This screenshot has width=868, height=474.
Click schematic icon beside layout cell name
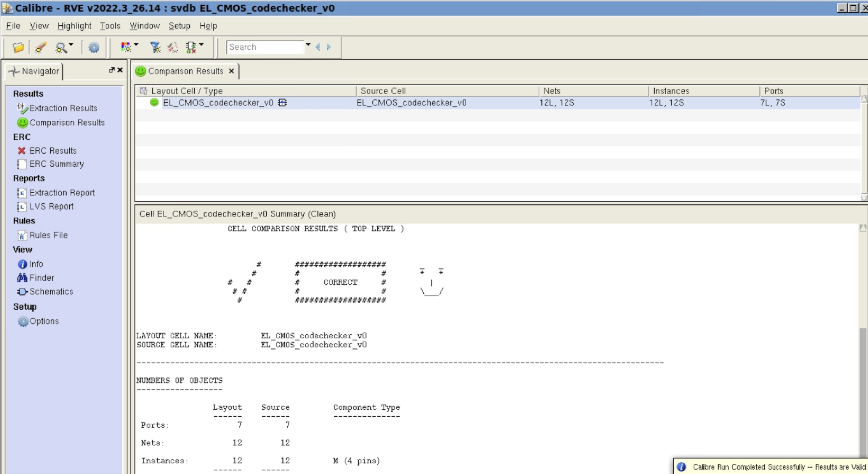tap(282, 103)
